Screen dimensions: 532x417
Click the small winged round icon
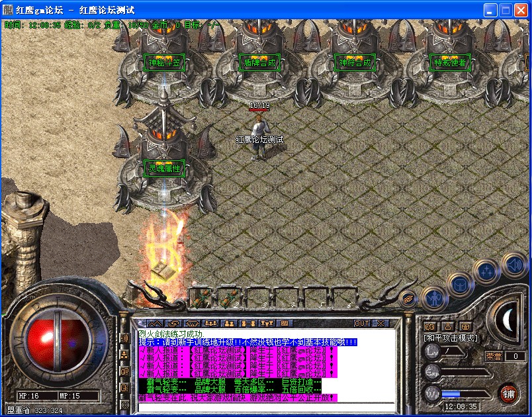408,299
